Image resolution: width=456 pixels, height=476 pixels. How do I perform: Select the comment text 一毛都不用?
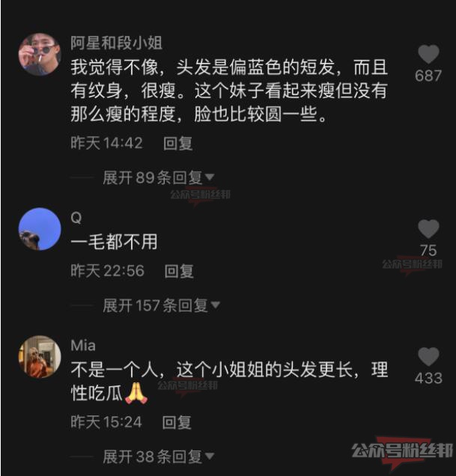114,242
